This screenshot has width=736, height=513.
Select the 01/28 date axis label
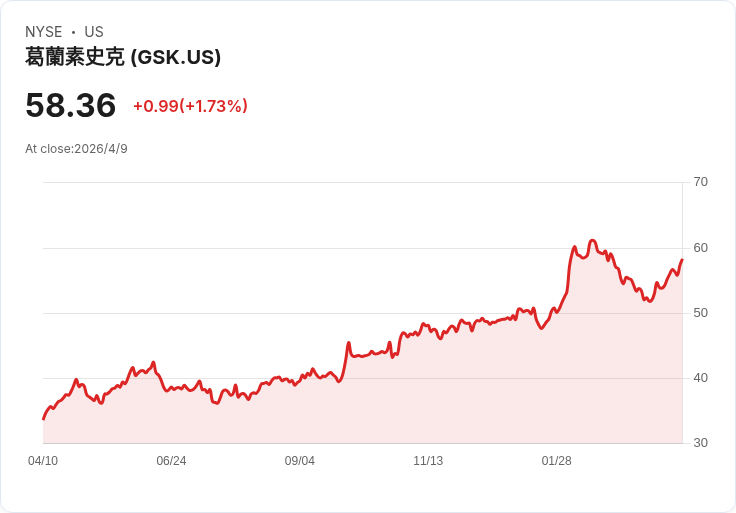(x=556, y=461)
